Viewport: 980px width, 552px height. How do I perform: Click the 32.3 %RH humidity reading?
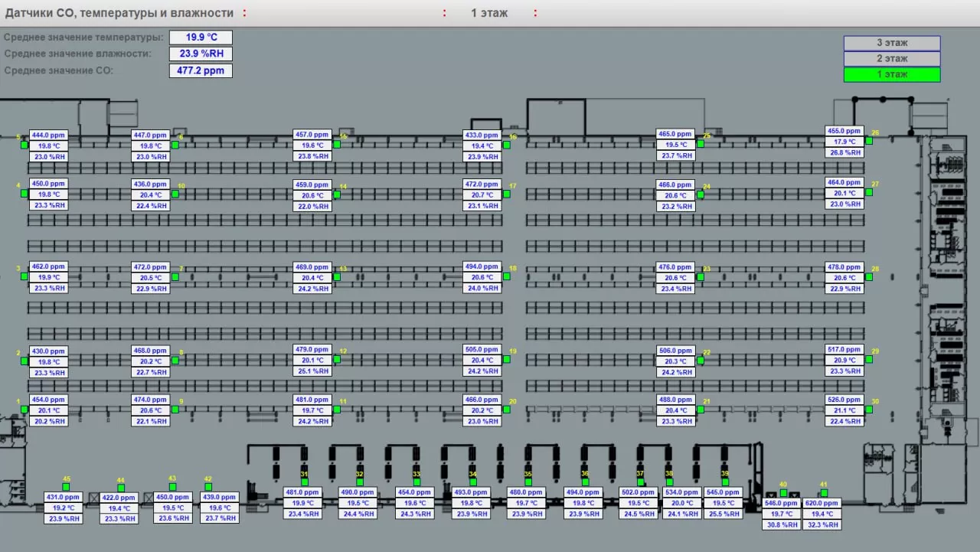822,525
